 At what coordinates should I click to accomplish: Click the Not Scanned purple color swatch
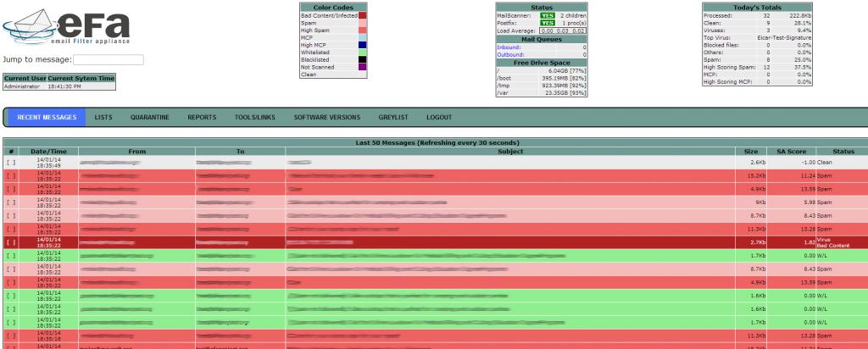coord(362,66)
